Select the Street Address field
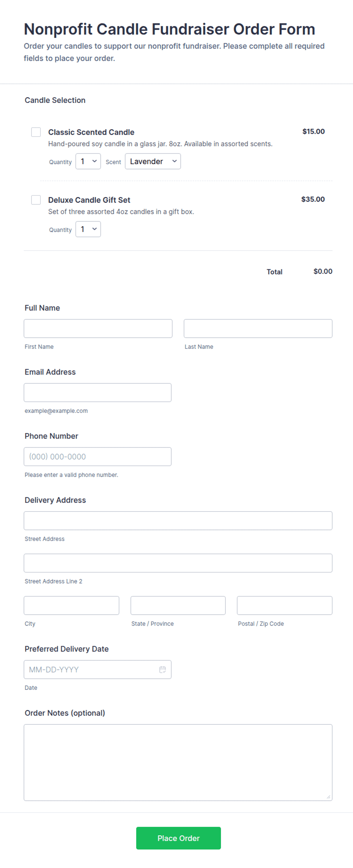 point(178,521)
